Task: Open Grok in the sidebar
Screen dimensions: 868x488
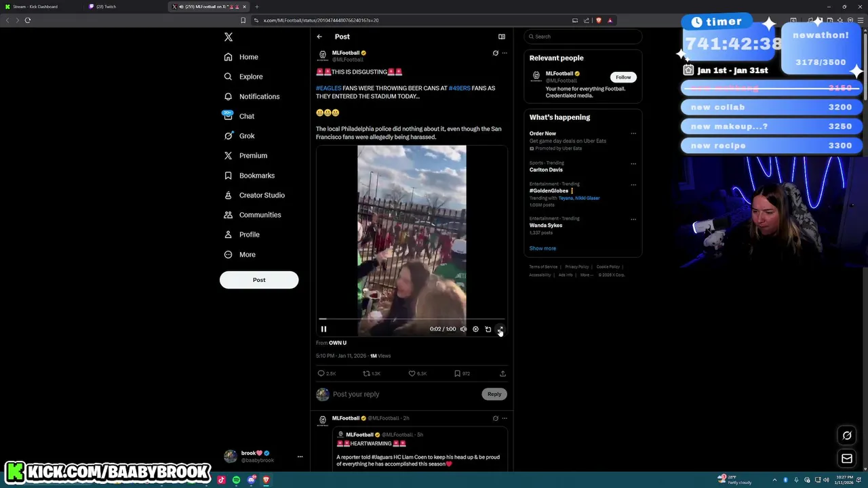Action: 239,136
